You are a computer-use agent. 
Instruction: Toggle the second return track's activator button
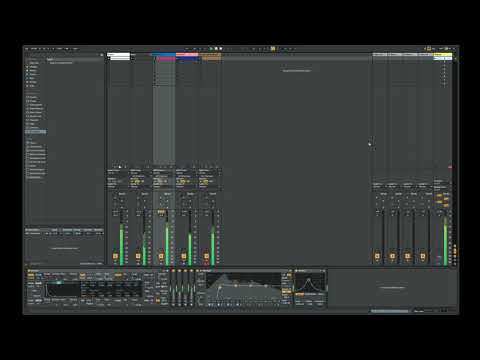(392, 256)
